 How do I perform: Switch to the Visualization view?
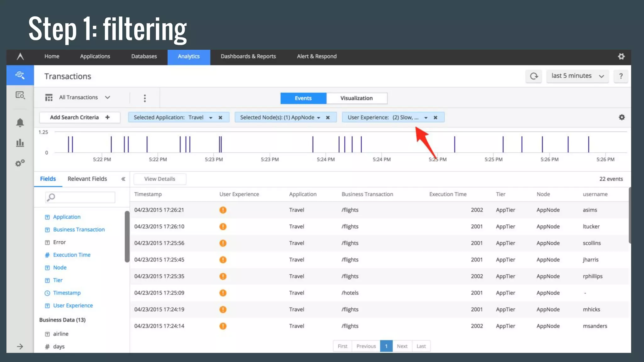[356, 98]
